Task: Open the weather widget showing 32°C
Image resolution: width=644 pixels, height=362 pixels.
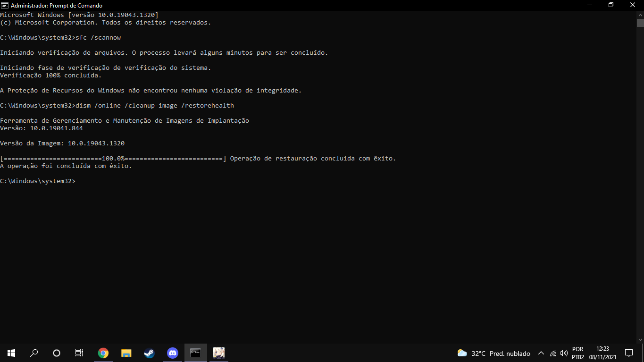Action: [x=493, y=353]
